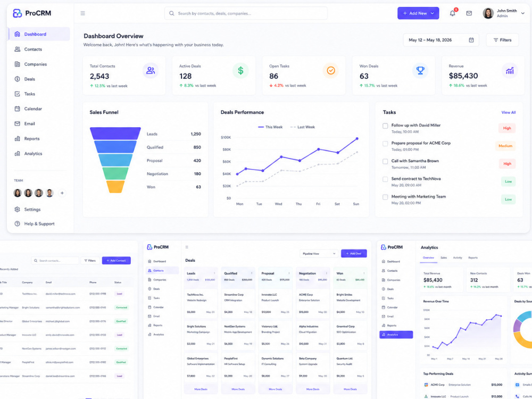Click the dollar icon on Active Deals card
This screenshot has width=532, height=399.
pyautogui.click(x=240, y=71)
